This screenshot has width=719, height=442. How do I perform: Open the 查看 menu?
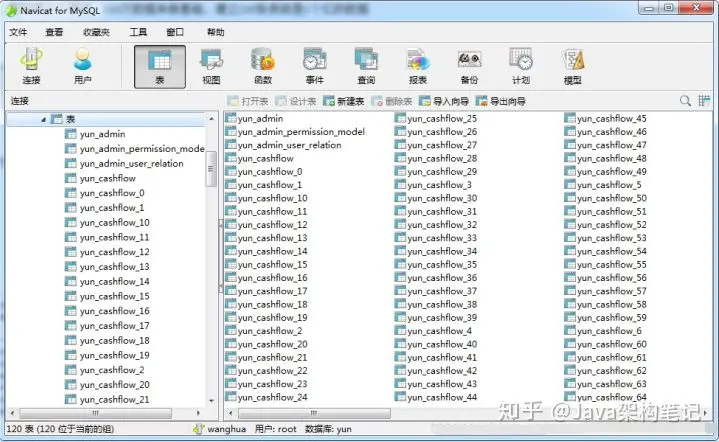[x=54, y=32]
